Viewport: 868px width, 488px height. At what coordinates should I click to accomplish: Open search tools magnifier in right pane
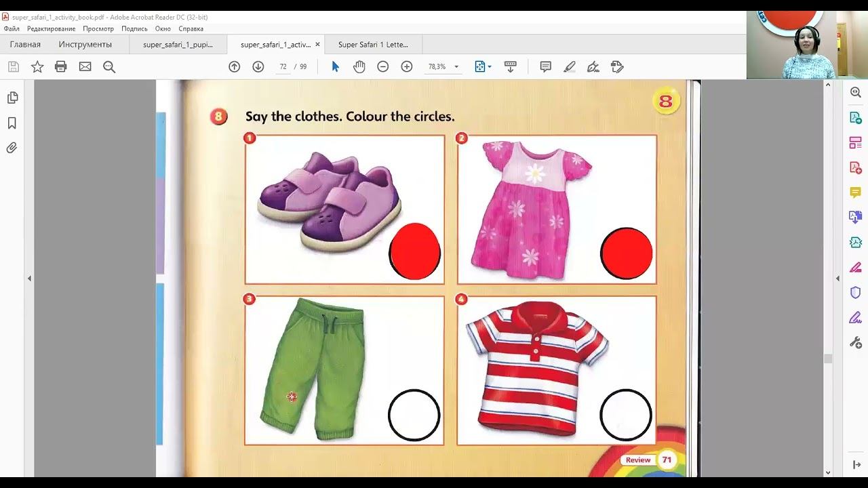coord(855,93)
